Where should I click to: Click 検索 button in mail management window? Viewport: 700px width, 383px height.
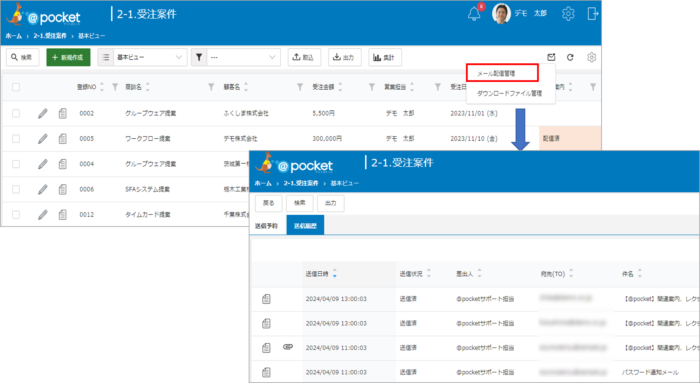300,203
